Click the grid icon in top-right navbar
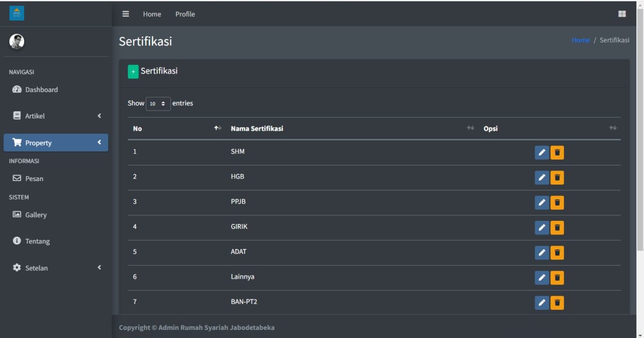Viewport: 644px width, 338px height. (622, 14)
